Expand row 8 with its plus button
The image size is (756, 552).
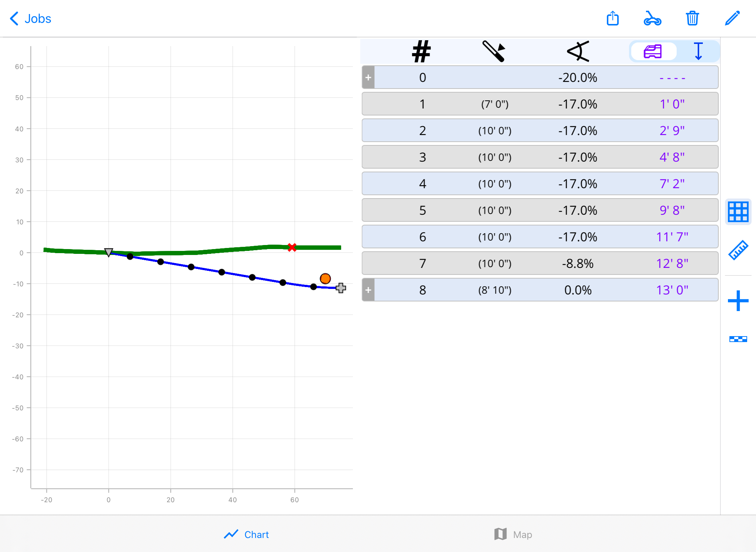tap(368, 290)
